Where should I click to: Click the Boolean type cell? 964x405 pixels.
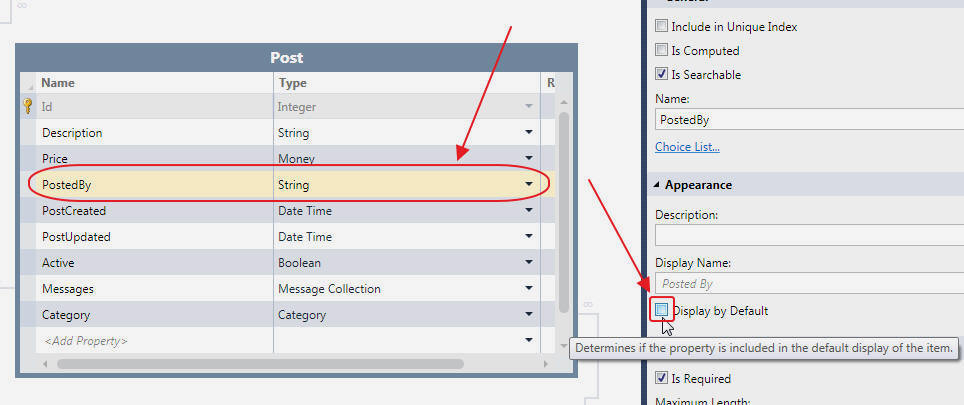pyautogui.click(x=406, y=262)
